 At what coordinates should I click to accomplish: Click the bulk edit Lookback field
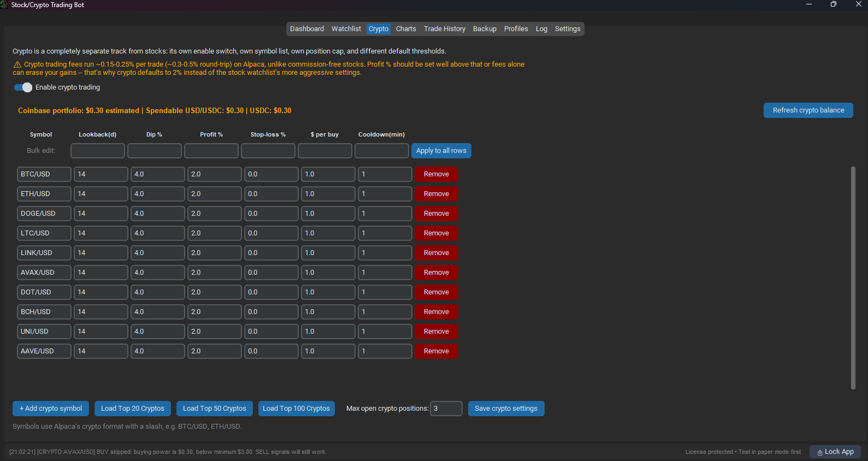coord(98,151)
